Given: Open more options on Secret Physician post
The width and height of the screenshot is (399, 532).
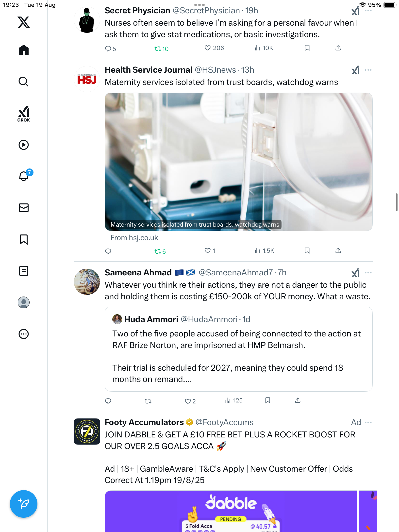Looking at the screenshot, I should [x=368, y=11].
